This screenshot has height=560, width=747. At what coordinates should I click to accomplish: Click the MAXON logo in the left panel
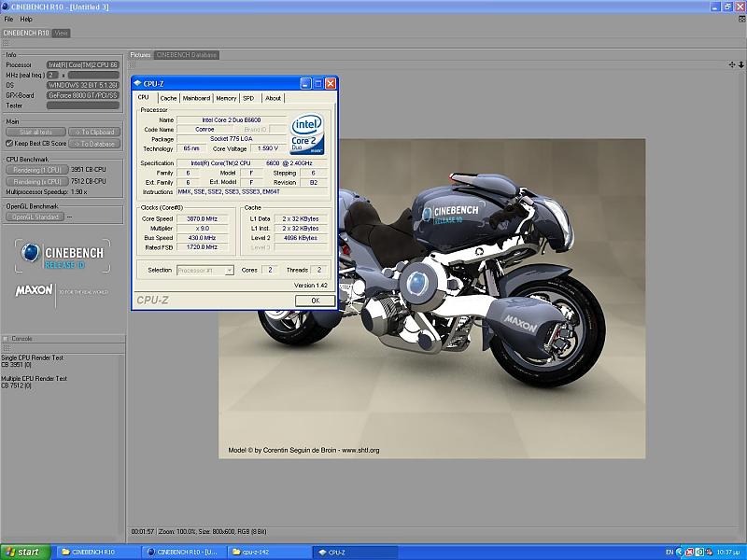pyautogui.click(x=34, y=290)
